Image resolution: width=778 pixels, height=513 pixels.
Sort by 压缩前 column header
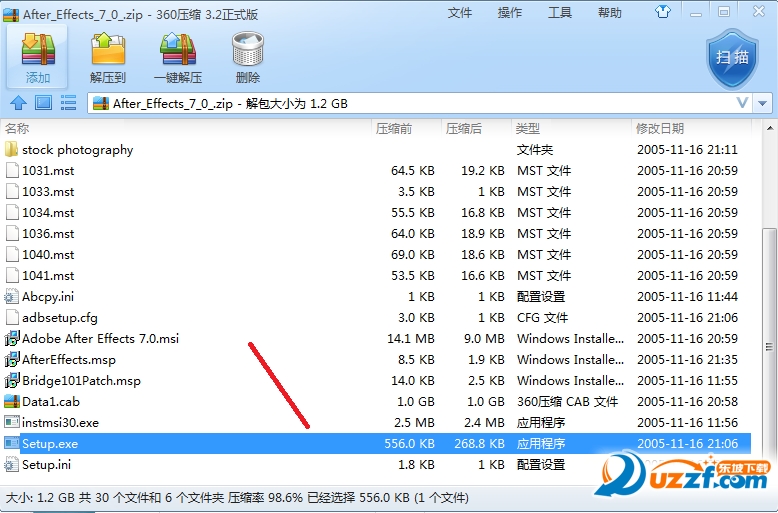[x=406, y=128]
